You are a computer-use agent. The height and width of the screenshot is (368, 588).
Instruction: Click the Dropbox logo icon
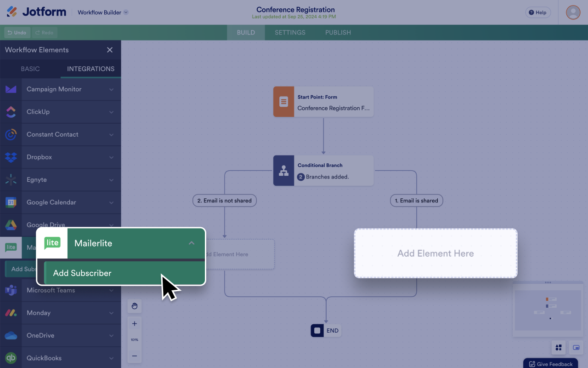point(11,157)
